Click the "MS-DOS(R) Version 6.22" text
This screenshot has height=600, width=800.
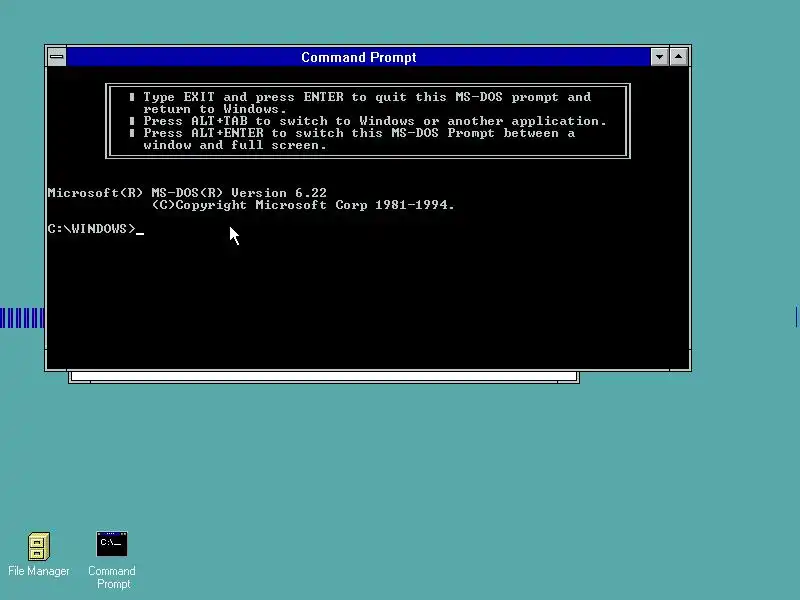pos(239,193)
